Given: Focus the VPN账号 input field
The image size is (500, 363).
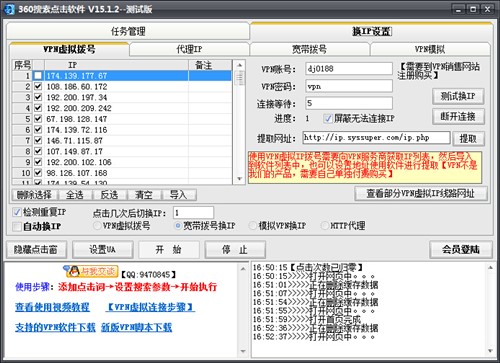Looking at the screenshot, I should point(349,69).
